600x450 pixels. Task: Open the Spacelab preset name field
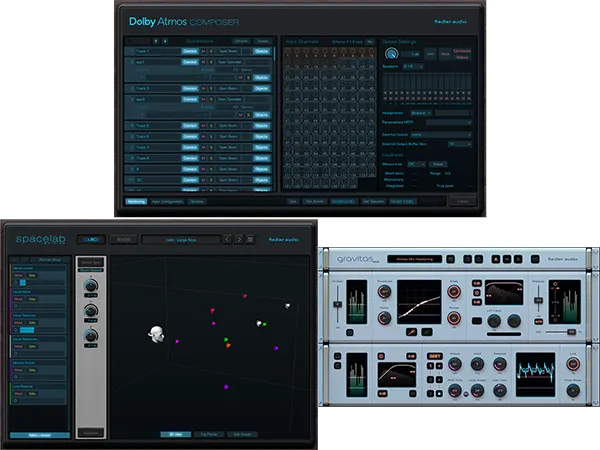(x=181, y=240)
